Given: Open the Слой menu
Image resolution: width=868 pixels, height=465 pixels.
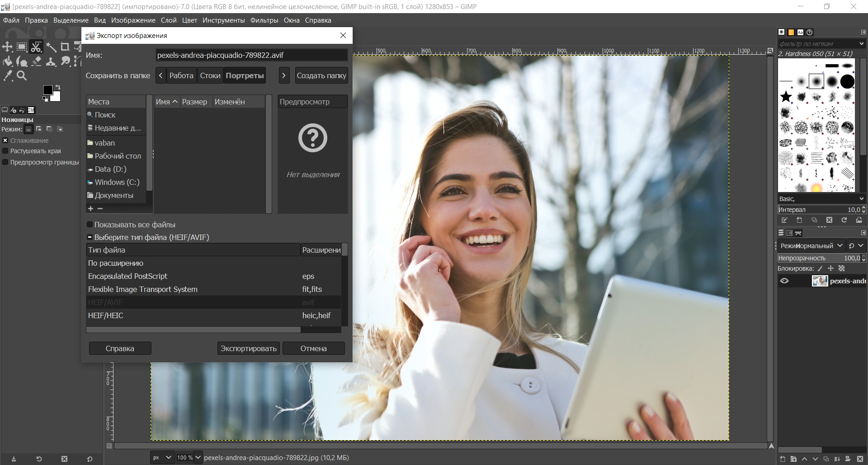Looking at the screenshot, I should 169,20.
